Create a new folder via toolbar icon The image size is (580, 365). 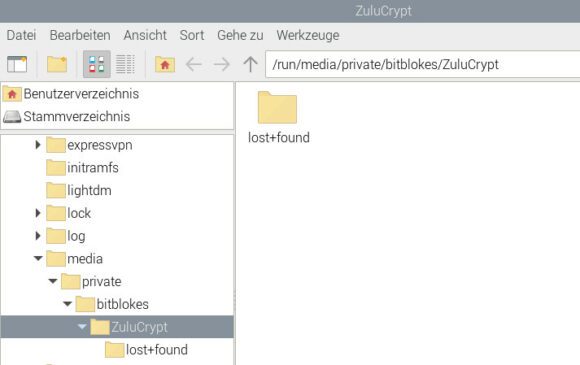(57, 64)
